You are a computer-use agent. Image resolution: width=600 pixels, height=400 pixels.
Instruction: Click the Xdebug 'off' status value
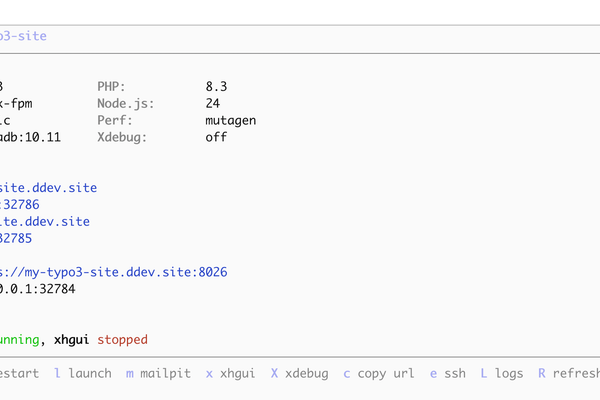pyautogui.click(x=216, y=137)
